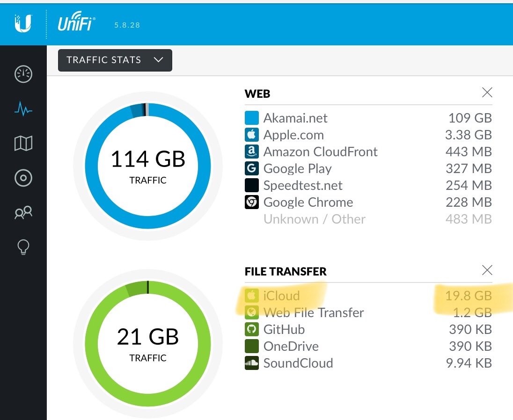Image resolution: width=513 pixels, height=420 pixels.
Task: Close the Web category panel
Action: (x=487, y=93)
